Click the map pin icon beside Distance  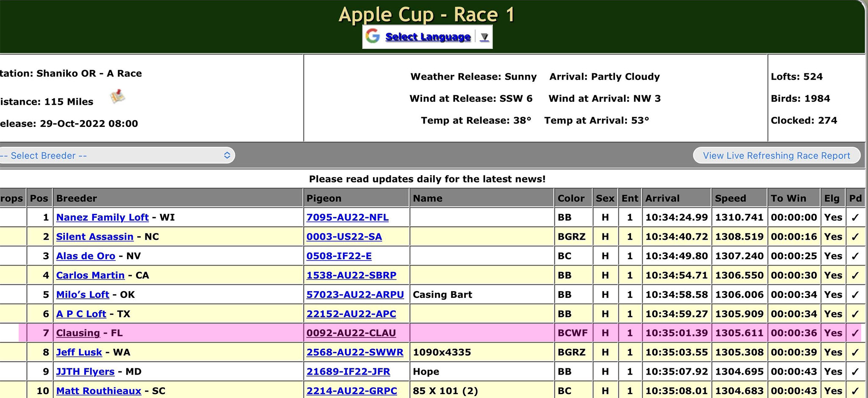point(117,97)
